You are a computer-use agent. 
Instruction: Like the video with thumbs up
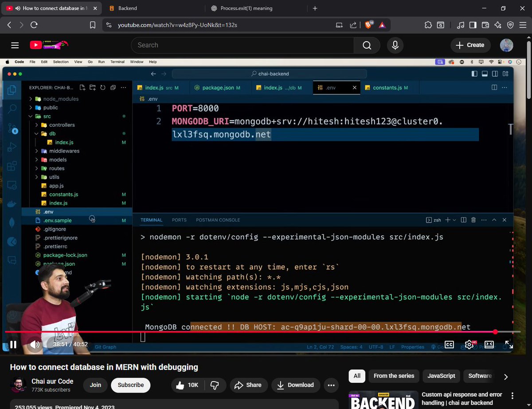[x=187, y=385]
